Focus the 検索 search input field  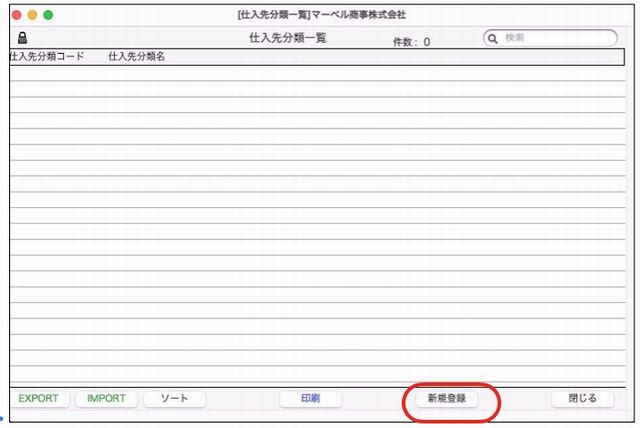555,38
